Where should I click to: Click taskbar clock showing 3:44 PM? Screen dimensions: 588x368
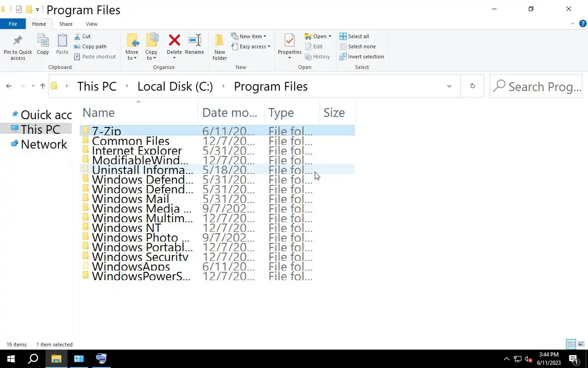(x=549, y=355)
